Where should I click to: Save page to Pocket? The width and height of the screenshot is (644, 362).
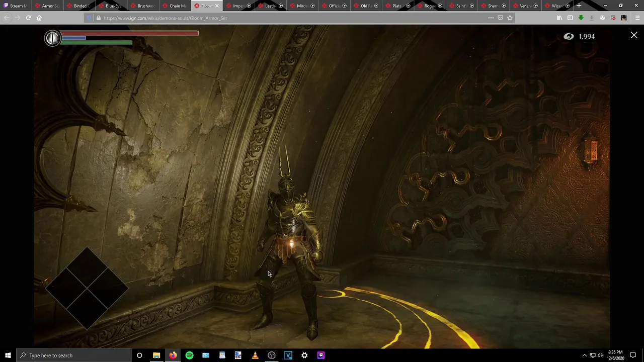(500, 18)
